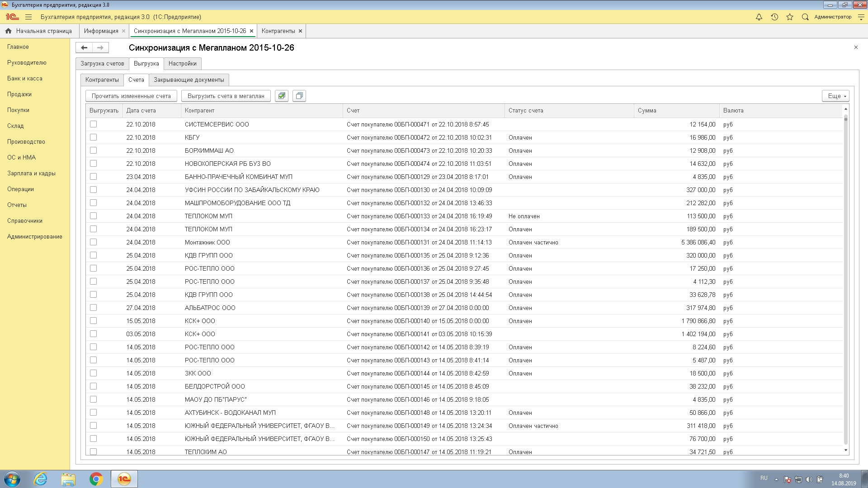This screenshot has height=488, width=868.
Task: Check the box for КБГУ row
Action: coord(93,137)
